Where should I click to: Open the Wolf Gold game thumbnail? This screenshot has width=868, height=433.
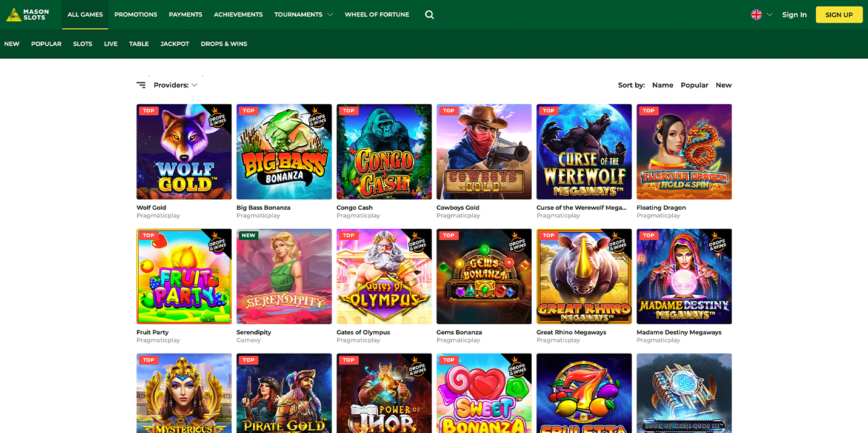click(x=184, y=152)
